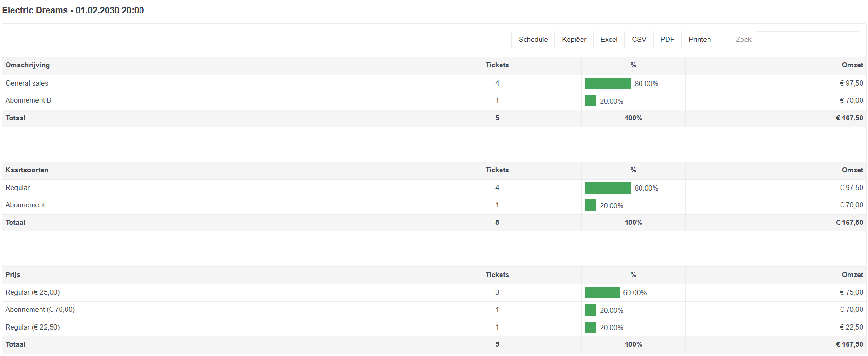Viewport: 868px width, 356px height.
Task: Open Regular (€ 25,00) ticket count
Action: (497, 292)
